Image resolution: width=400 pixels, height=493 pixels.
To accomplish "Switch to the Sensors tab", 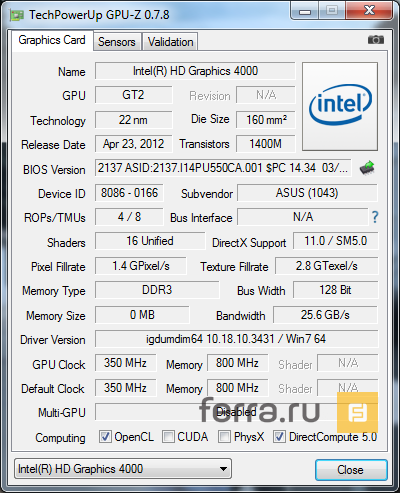I will coord(117,42).
